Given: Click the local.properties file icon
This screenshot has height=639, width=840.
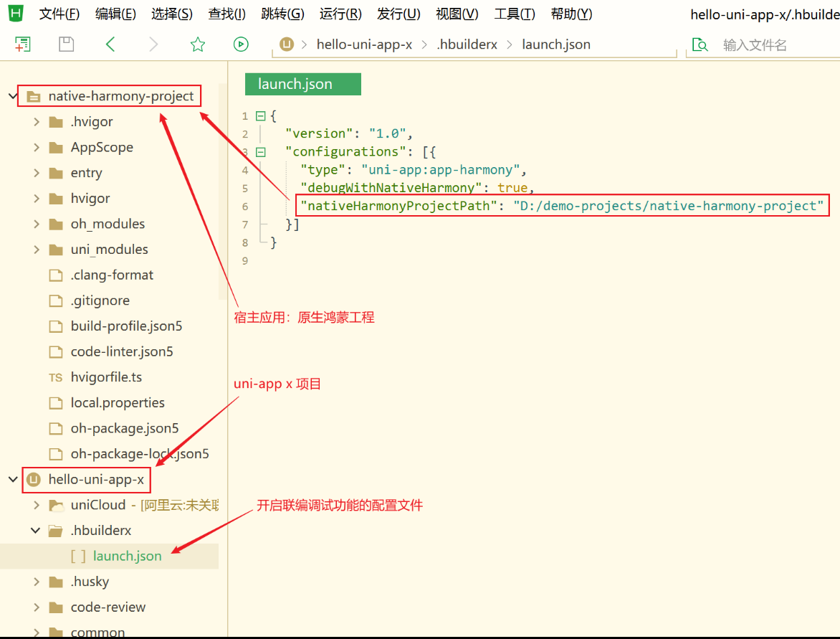Looking at the screenshot, I should click(56, 403).
